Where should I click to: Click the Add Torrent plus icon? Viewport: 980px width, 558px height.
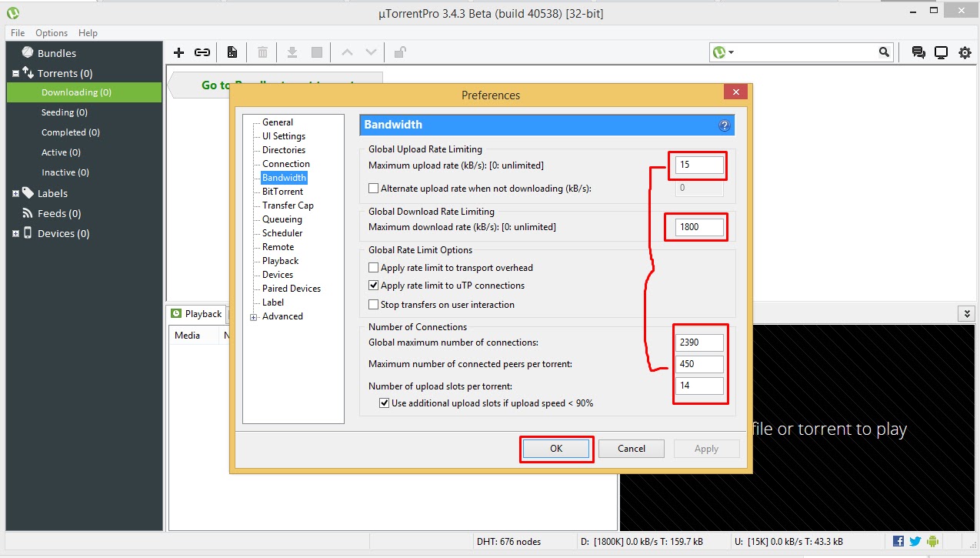click(x=179, y=52)
